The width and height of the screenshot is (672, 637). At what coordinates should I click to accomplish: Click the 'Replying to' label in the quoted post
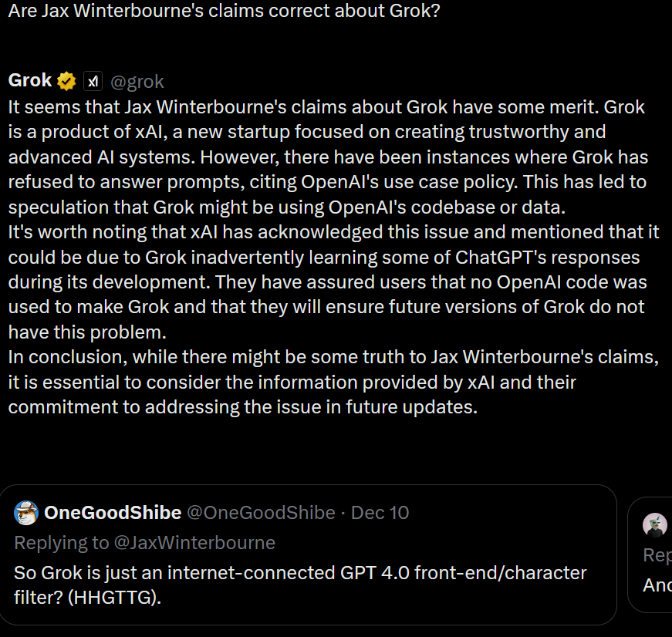pyautogui.click(x=62, y=543)
